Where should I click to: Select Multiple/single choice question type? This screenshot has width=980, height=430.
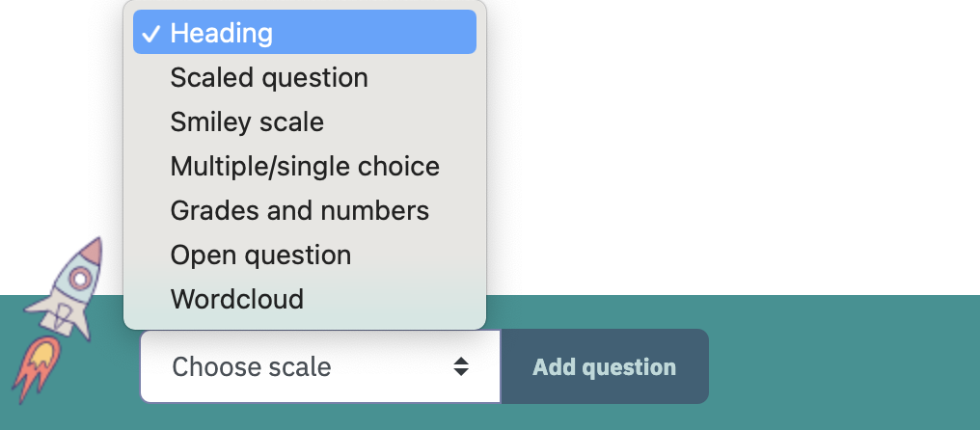305,166
